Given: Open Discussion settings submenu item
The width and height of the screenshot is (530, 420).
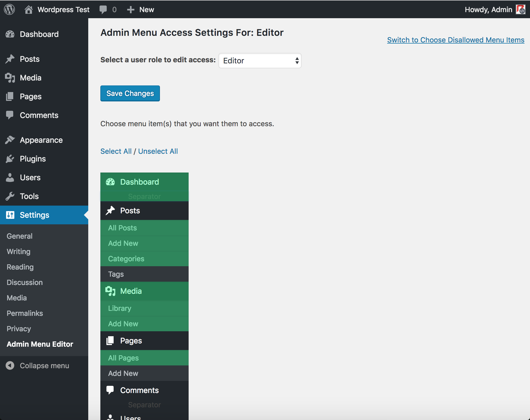Looking at the screenshot, I should (25, 282).
